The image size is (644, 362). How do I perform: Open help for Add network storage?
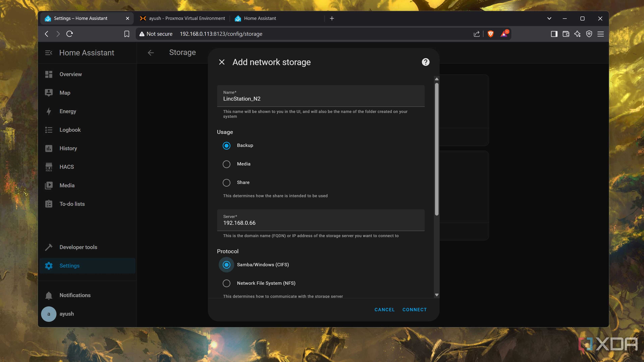[425, 62]
